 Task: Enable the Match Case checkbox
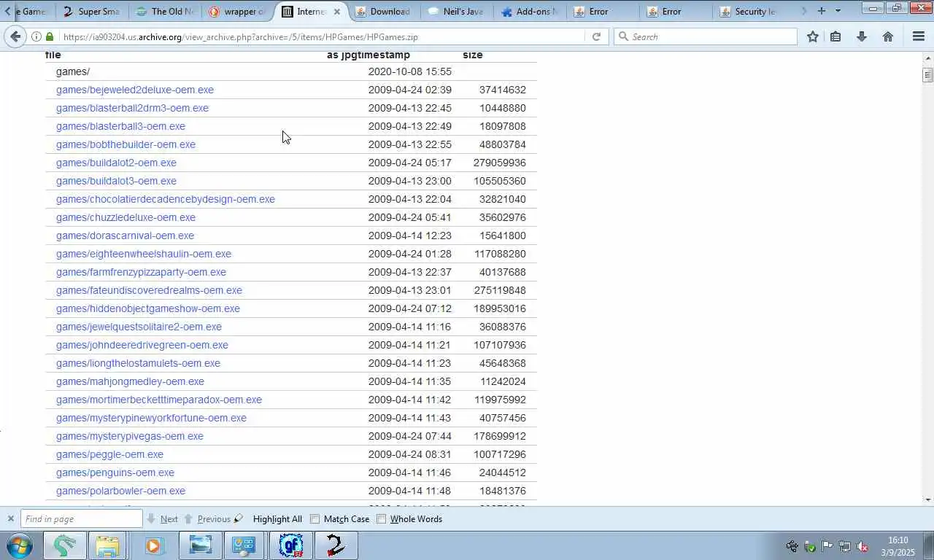(314, 519)
